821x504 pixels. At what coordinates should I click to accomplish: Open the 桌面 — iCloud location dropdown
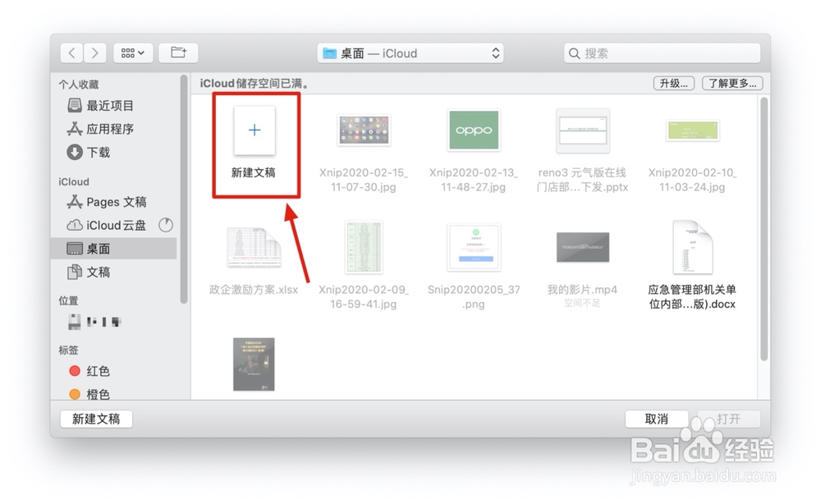click(409, 53)
